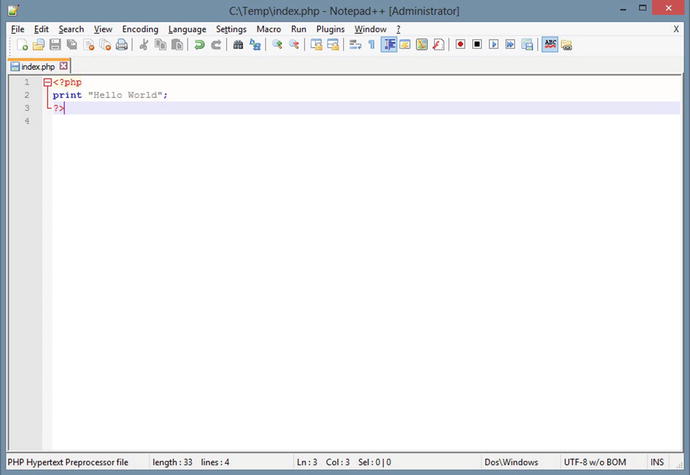Viewport: 690px width, 475px height.
Task: Toggle Show all characters pilcrow button
Action: click(x=371, y=45)
